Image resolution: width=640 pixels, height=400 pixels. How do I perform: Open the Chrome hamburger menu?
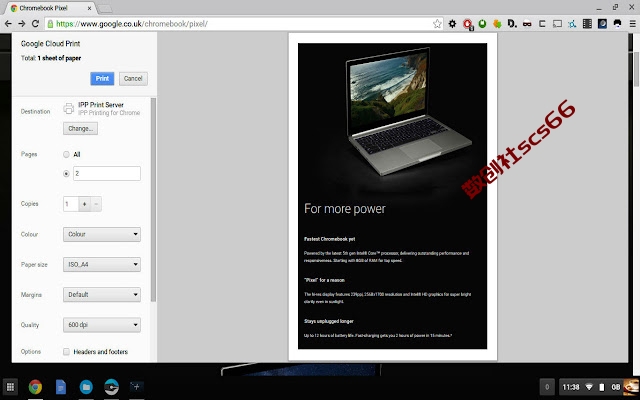pos(632,24)
